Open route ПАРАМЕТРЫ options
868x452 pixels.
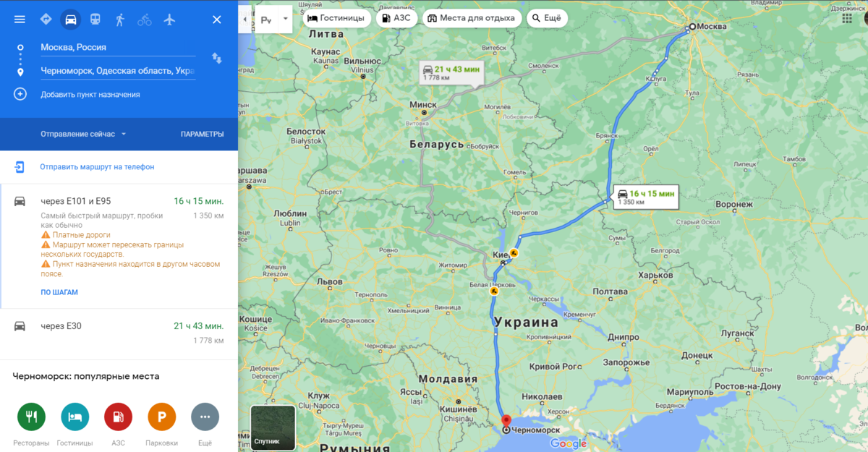pos(202,135)
